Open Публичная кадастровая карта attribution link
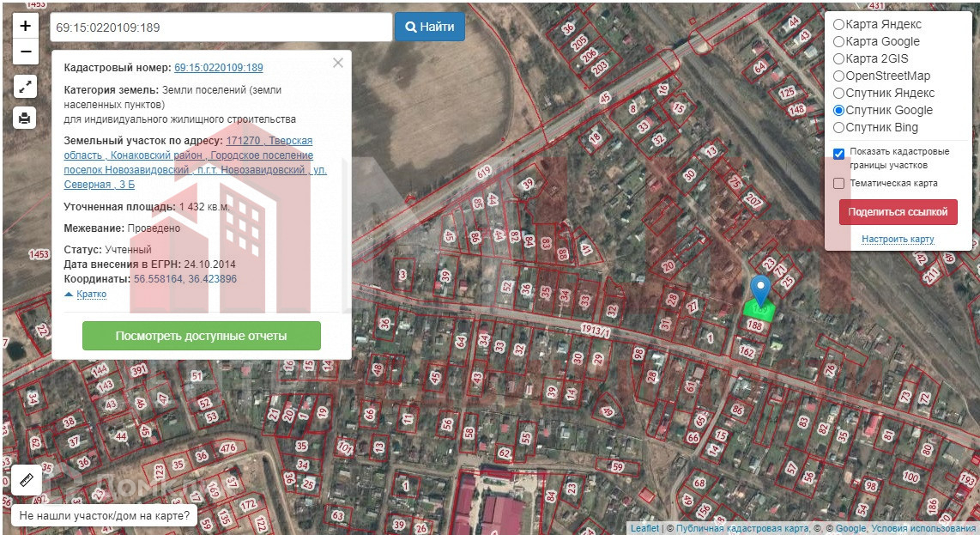Screen dimensions: 980x535 pyautogui.click(x=742, y=528)
